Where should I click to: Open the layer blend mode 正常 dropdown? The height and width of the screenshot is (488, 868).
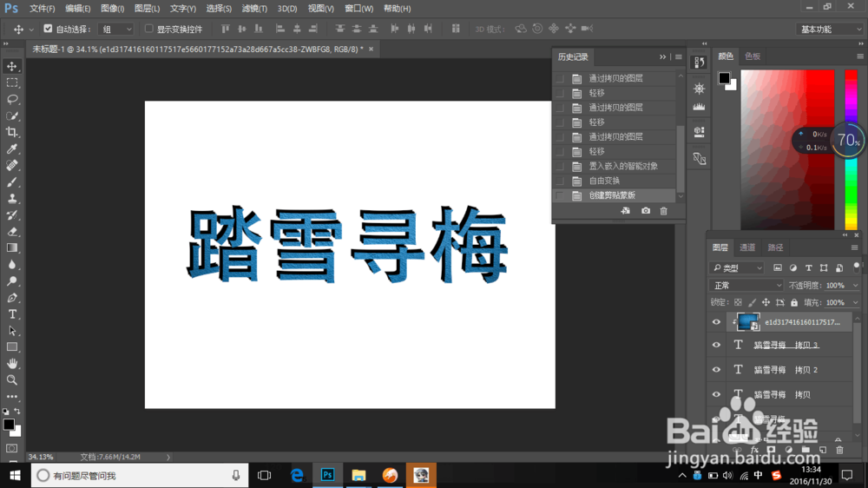pos(746,286)
